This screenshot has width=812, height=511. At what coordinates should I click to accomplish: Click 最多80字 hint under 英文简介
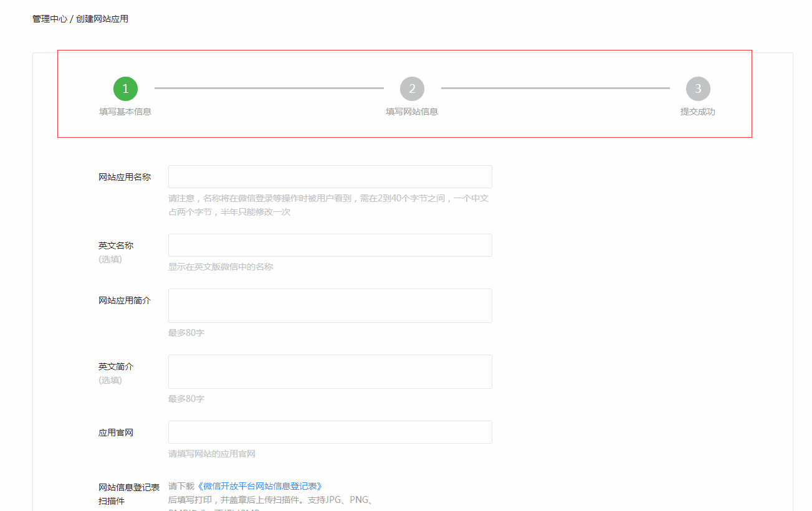[186, 399]
